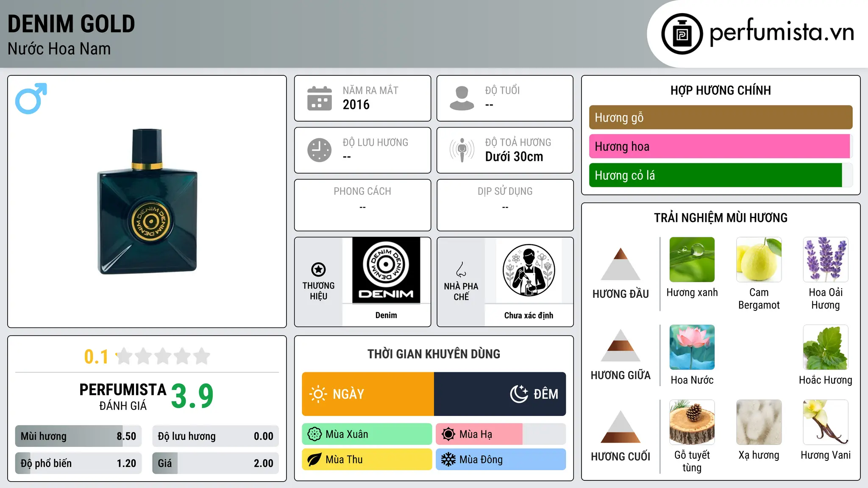
Task: Click the clock icon beside Độ lưu hương
Action: (320, 150)
